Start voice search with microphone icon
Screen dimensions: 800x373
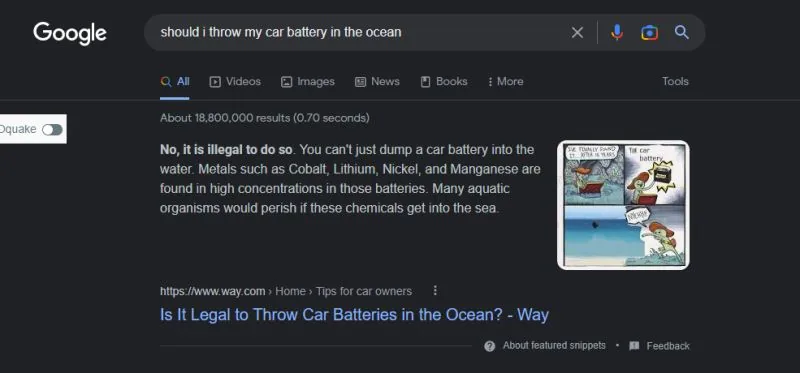pyautogui.click(x=617, y=33)
